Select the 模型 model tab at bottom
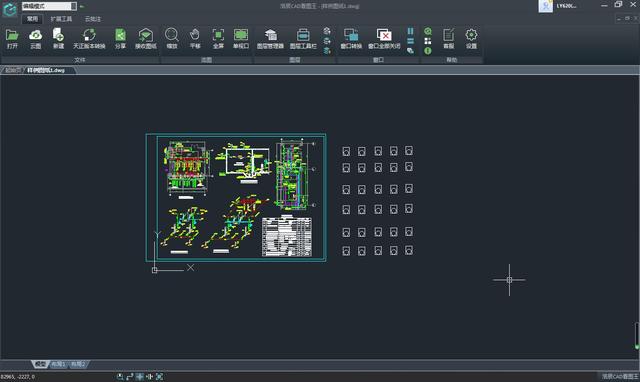The image size is (640, 382). (x=40, y=364)
